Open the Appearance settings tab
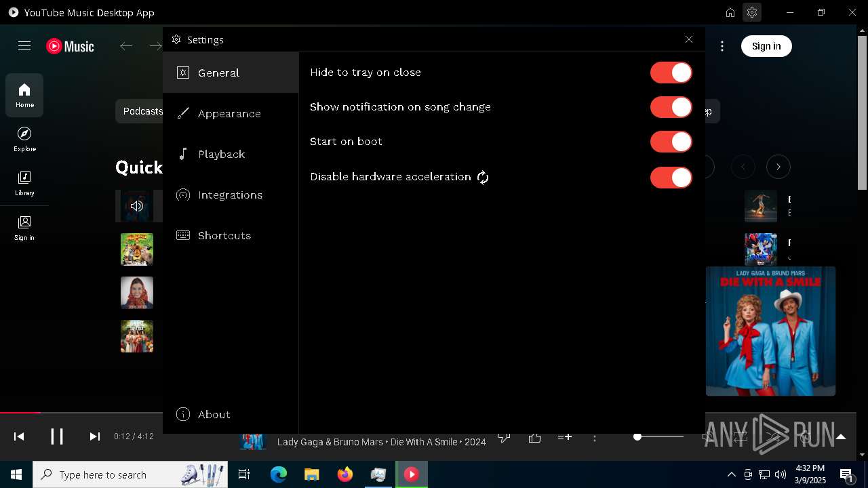 (x=231, y=113)
